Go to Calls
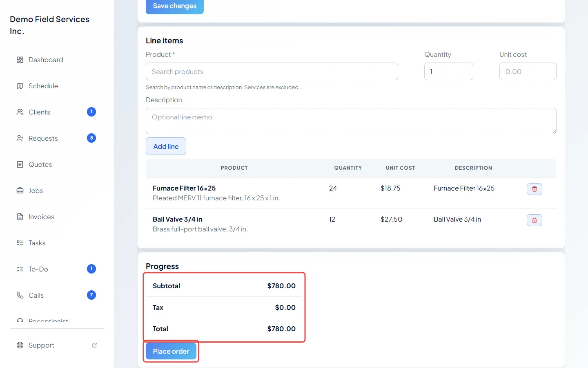 (57, 295)
